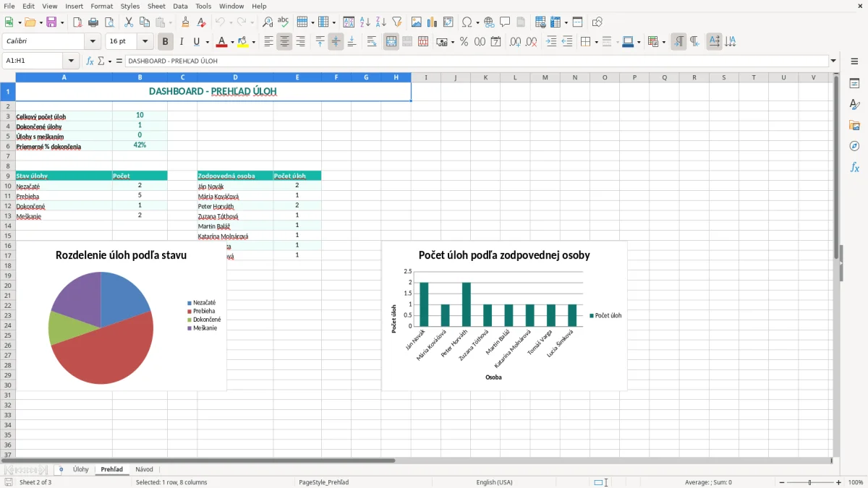Toggle Center Horizontally alignment
This screenshot has width=868, height=488.
tap(284, 42)
